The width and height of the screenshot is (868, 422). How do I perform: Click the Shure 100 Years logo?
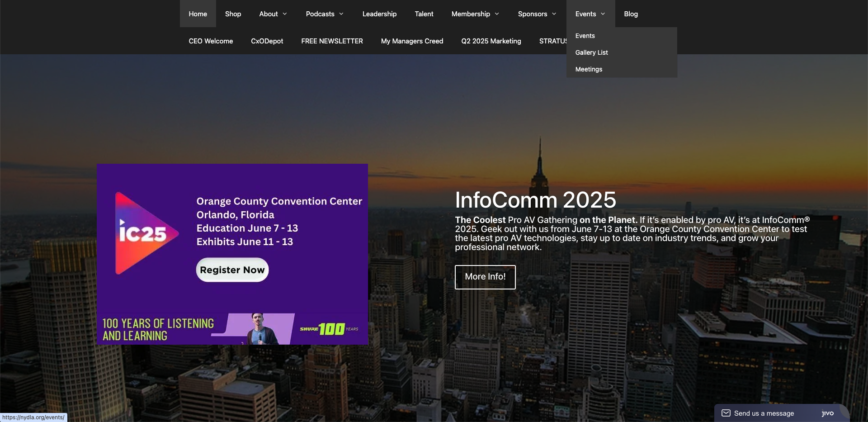(329, 329)
